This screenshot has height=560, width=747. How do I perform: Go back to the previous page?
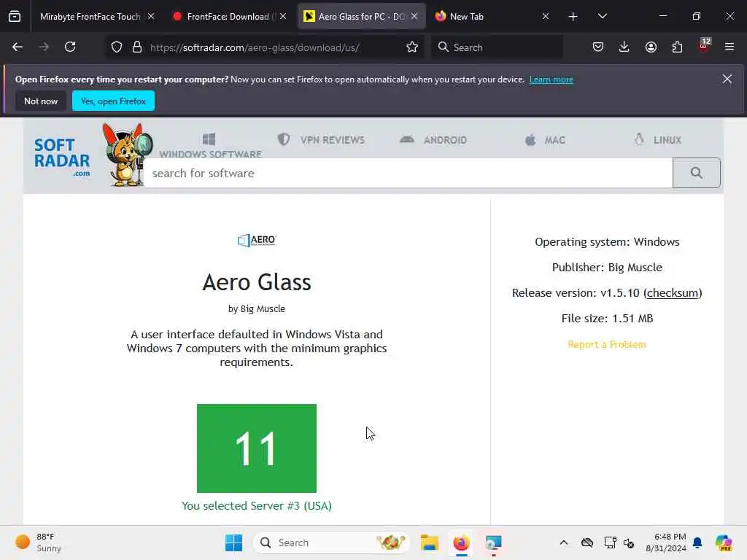(x=18, y=47)
